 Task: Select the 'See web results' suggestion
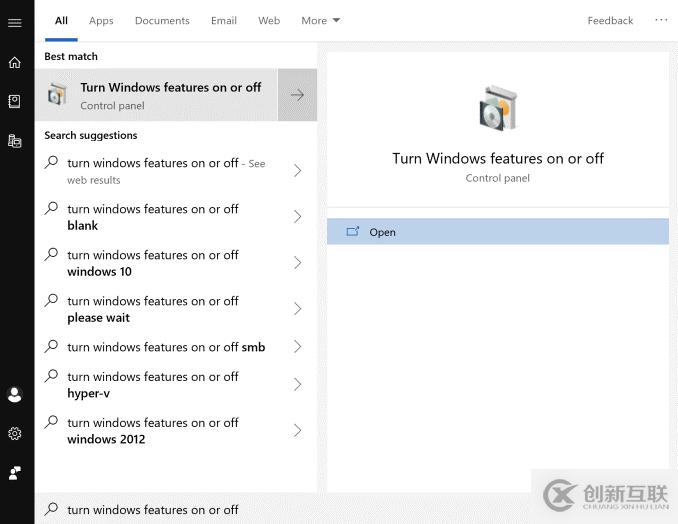(x=166, y=171)
